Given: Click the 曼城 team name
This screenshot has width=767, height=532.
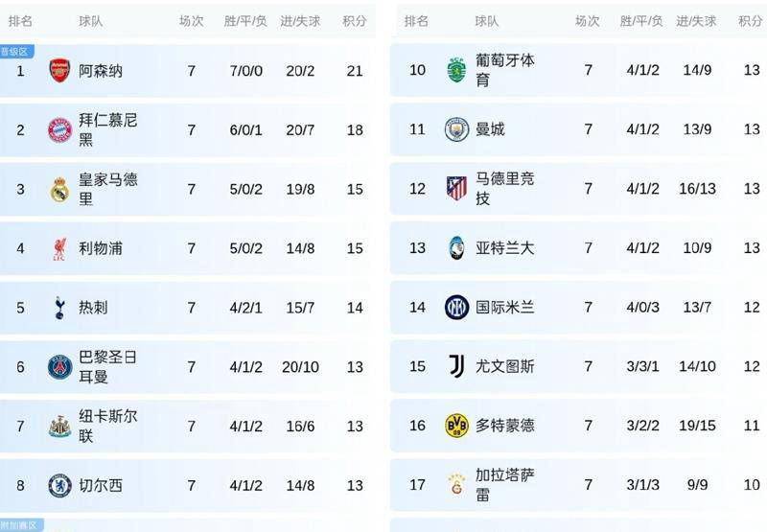Looking at the screenshot, I should (x=490, y=129).
